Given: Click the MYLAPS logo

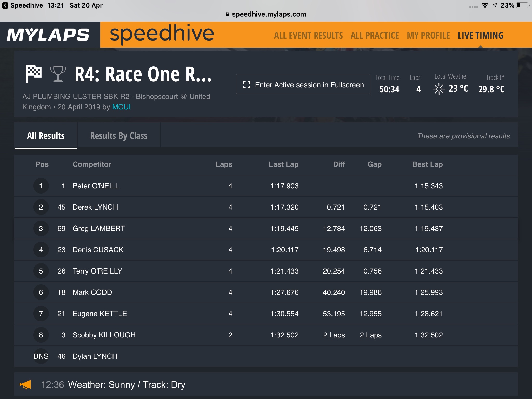Looking at the screenshot, I should 48,35.
